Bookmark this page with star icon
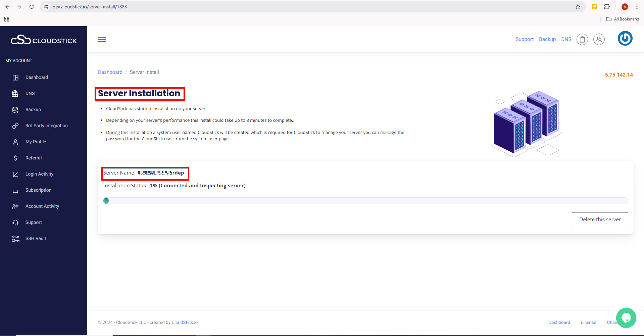The height and width of the screenshot is (336, 644). coord(578,7)
